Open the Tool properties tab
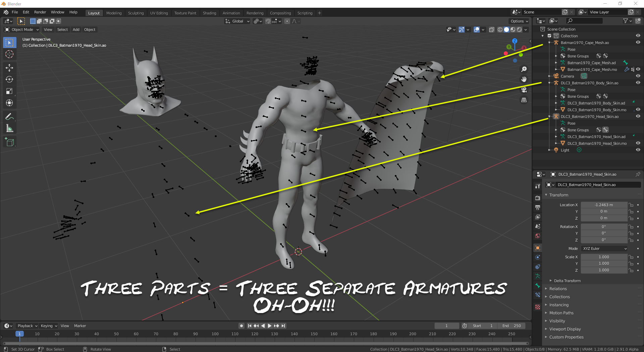This screenshot has width=644, height=352. (x=538, y=186)
